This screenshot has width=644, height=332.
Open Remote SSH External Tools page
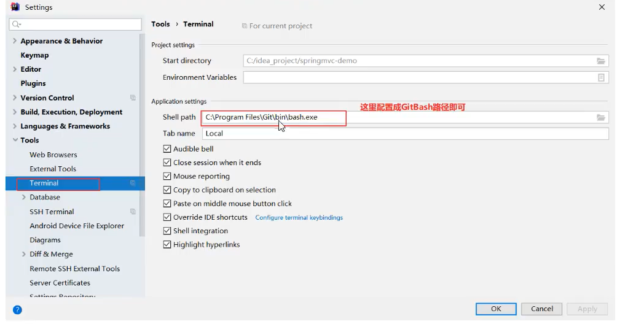click(x=75, y=269)
